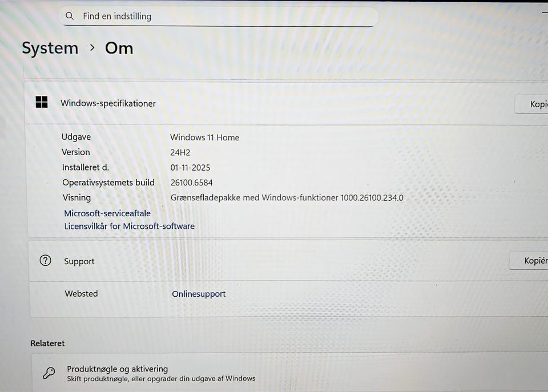Open 'Produktnøgle og aktivering' settings
548x392 pixels.
(x=290, y=373)
